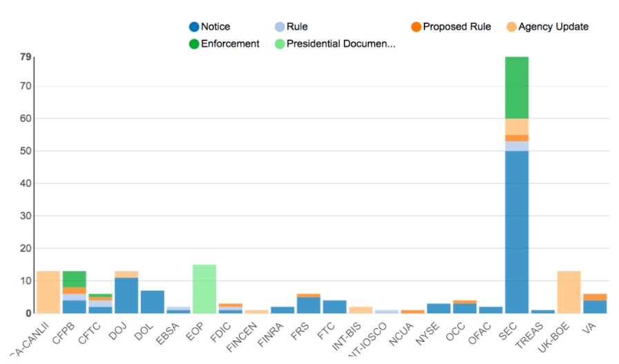This screenshot has height=364, width=619.
Task: Click the CFPB axis label
Action: [x=63, y=334]
